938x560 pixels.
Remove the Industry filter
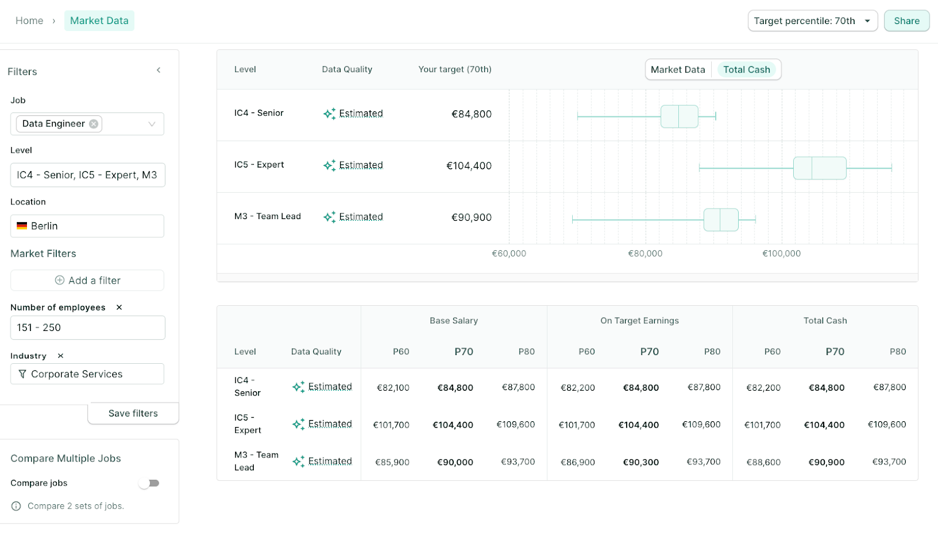click(60, 356)
